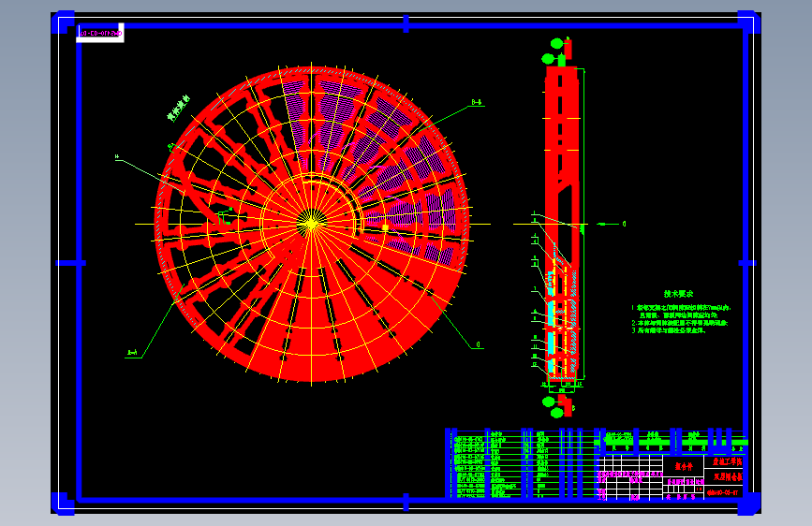Select the green technical requirements notes paragraph
Image resolution: width=812 pixels, height=526 pixels.
[681, 319]
